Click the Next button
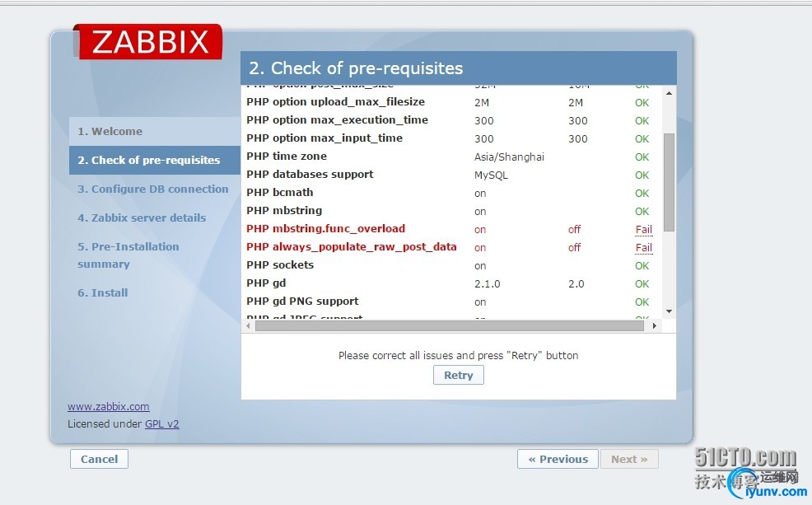The width and height of the screenshot is (812, 505). tap(629, 459)
